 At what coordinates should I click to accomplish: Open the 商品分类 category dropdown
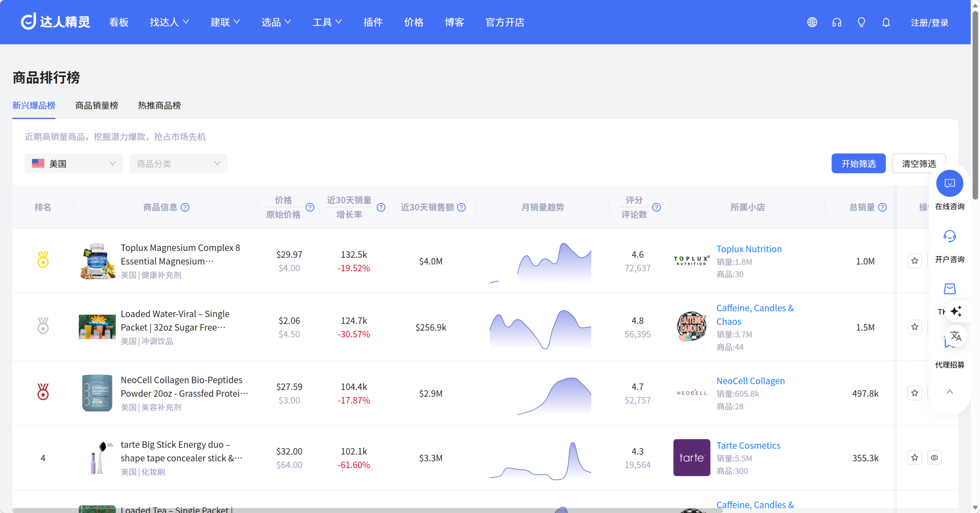178,164
